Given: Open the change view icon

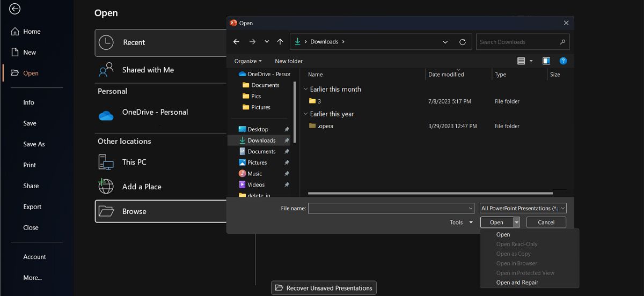Looking at the screenshot, I should pyautogui.click(x=521, y=61).
